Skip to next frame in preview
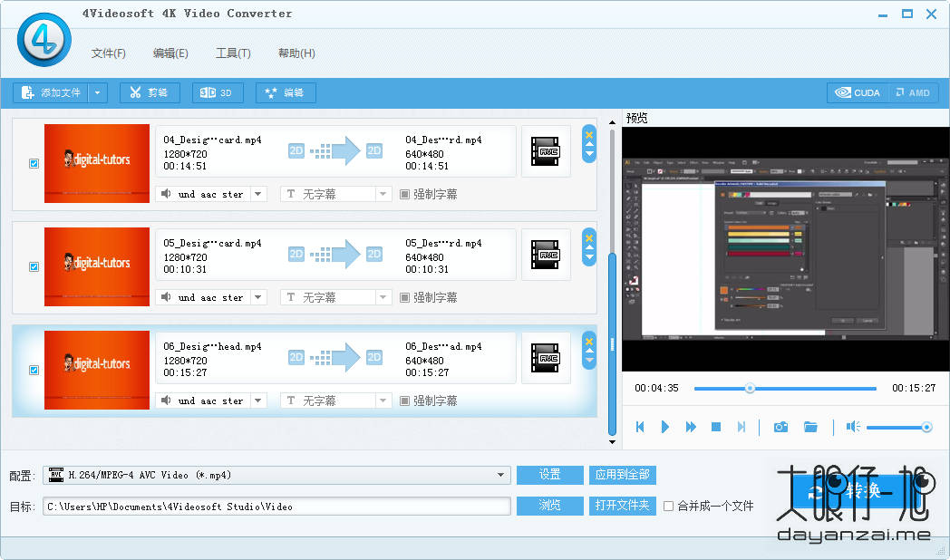 pos(741,427)
